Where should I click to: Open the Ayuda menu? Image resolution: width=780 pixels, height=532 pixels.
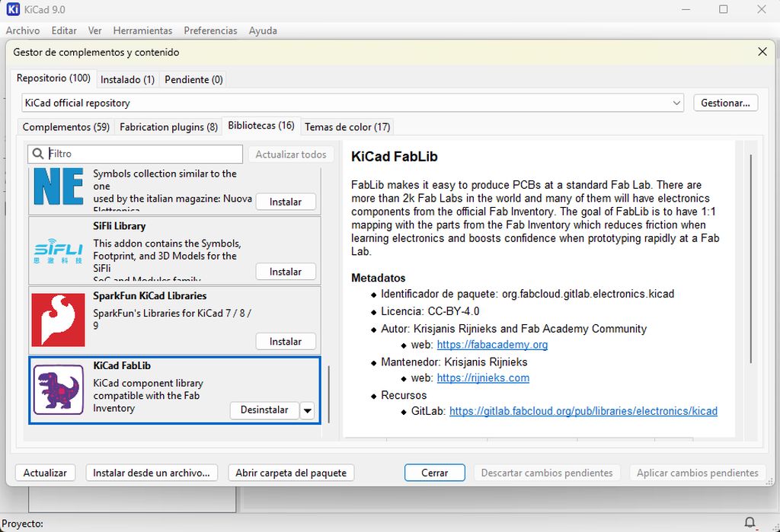[x=263, y=30]
